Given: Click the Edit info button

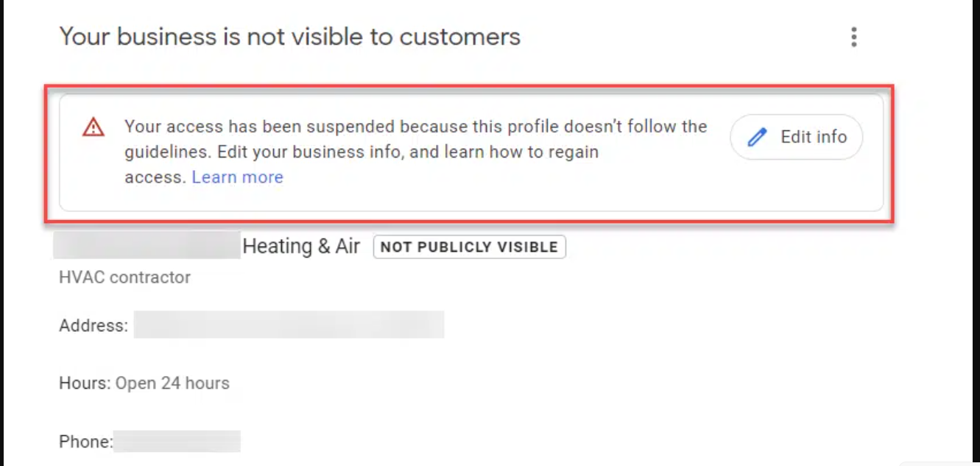Looking at the screenshot, I should [x=796, y=137].
